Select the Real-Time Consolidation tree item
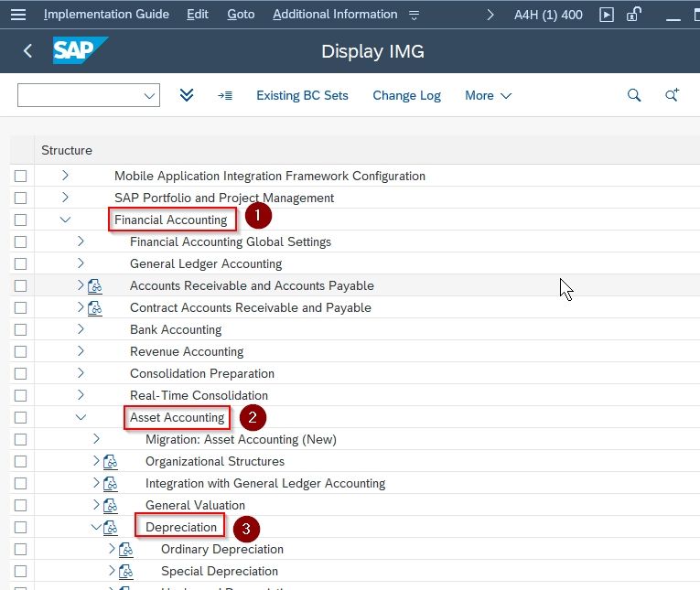The width and height of the screenshot is (700, 590). (x=199, y=395)
